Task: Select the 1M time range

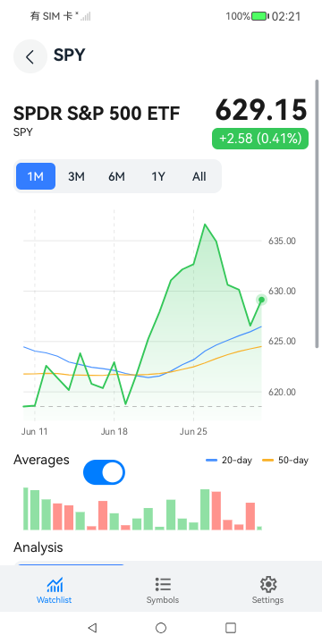Action: click(x=36, y=176)
